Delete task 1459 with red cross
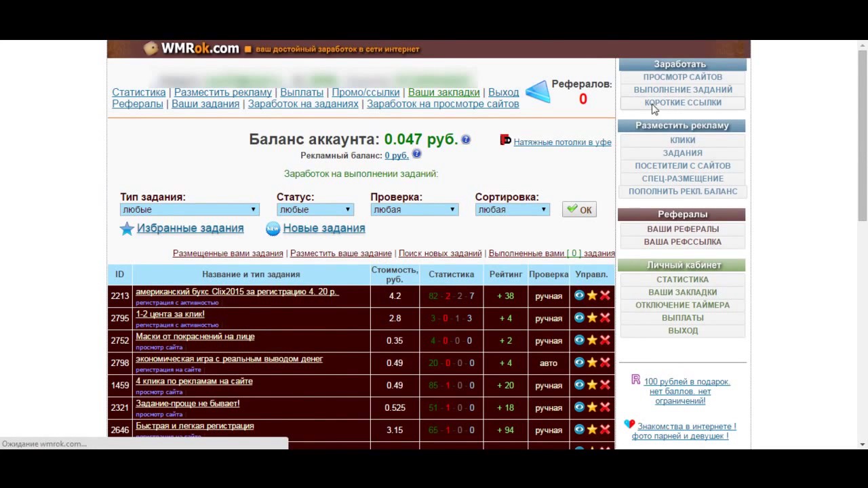Screen dimensions: 868x488 coord(605,385)
